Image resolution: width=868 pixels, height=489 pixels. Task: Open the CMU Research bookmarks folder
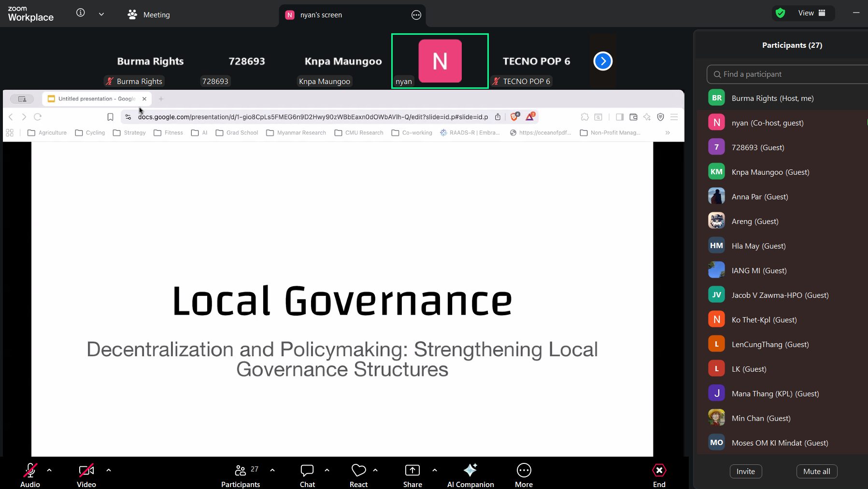pyautogui.click(x=359, y=133)
